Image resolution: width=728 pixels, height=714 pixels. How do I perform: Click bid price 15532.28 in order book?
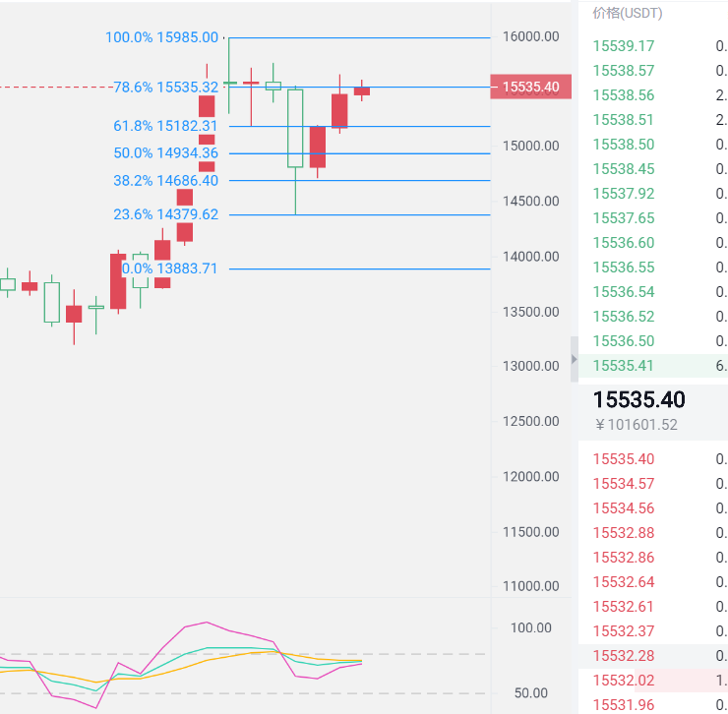coord(624,656)
